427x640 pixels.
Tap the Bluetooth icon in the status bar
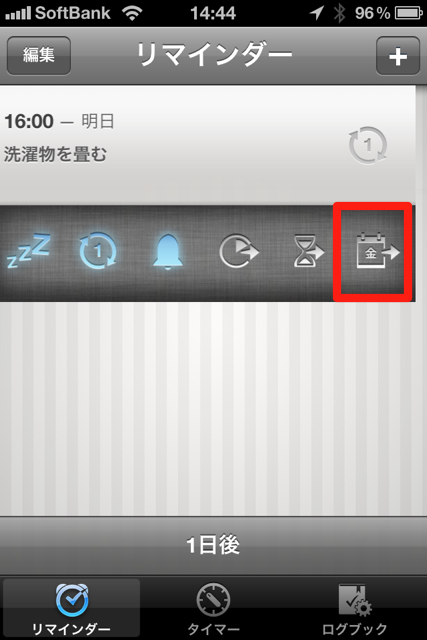point(339,13)
